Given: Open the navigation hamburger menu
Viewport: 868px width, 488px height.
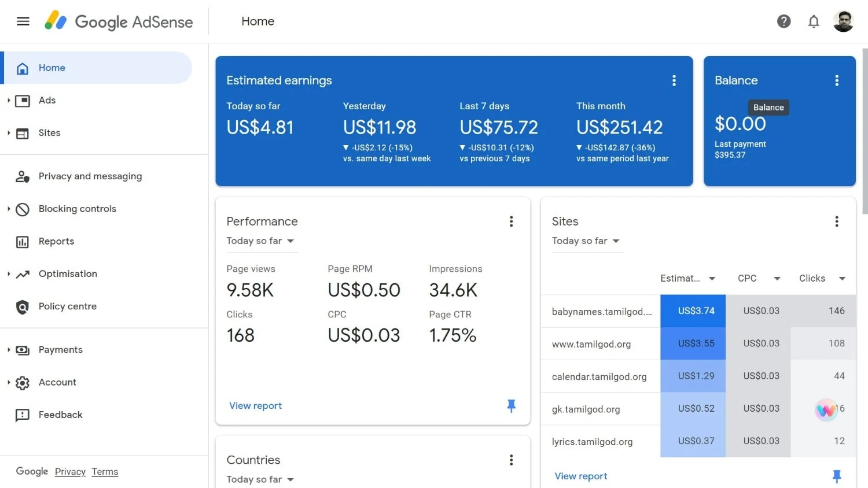Looking at the screenshot, I should (23, 21).
